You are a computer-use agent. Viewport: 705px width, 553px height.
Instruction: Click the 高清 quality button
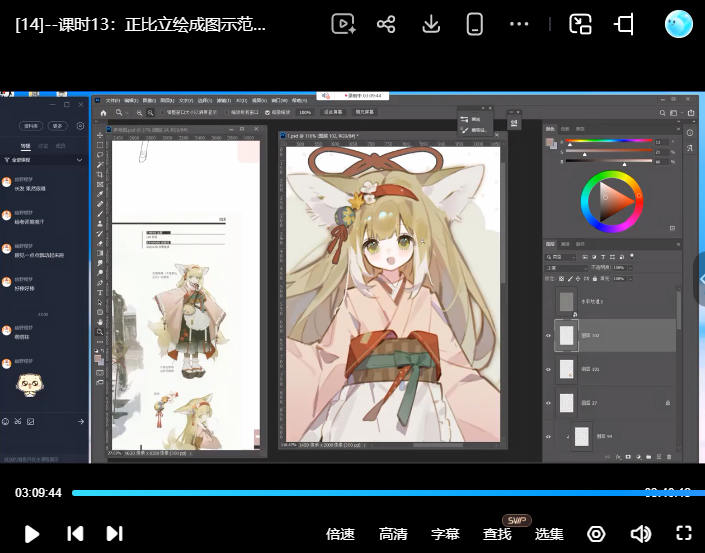pos(393,534)
